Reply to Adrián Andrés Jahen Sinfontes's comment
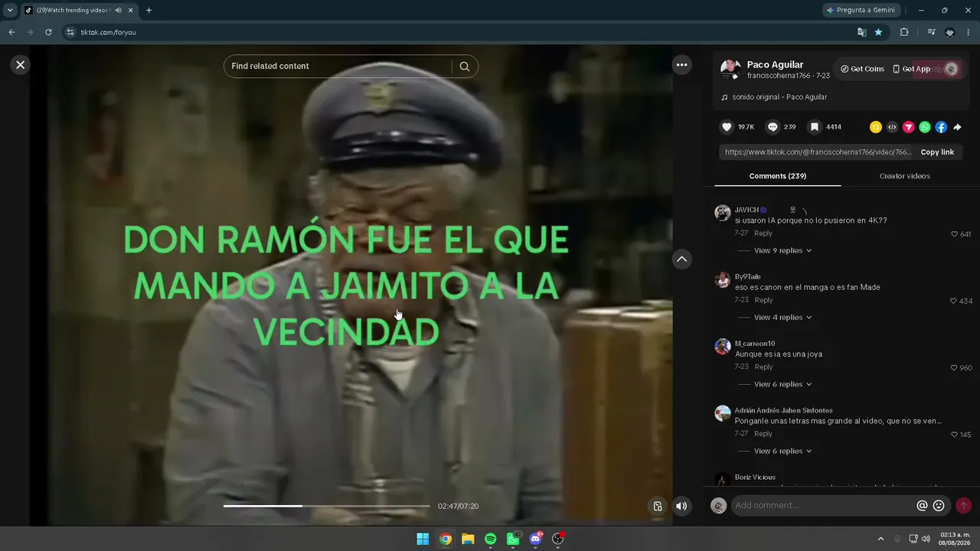The image size is (980, 551). point(763,434)
